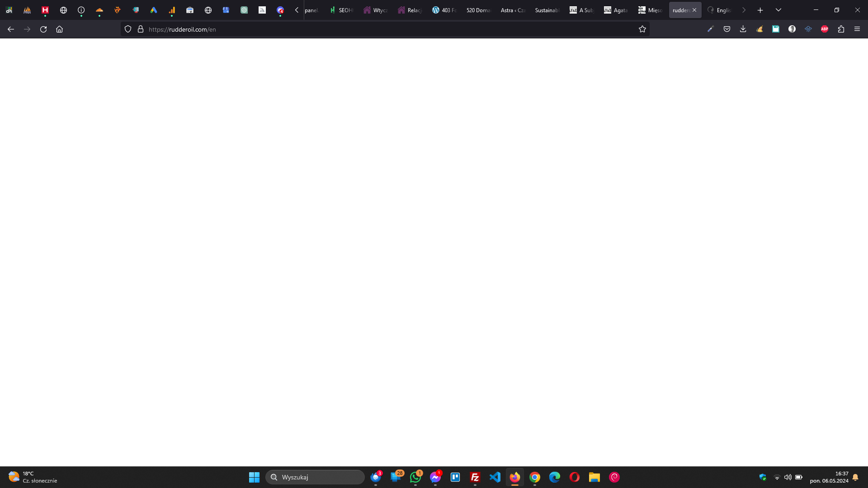868x488 pixels.
Task: Open the Google Analytics pinned tab with orange bars
Action: (x=172, y=10)
